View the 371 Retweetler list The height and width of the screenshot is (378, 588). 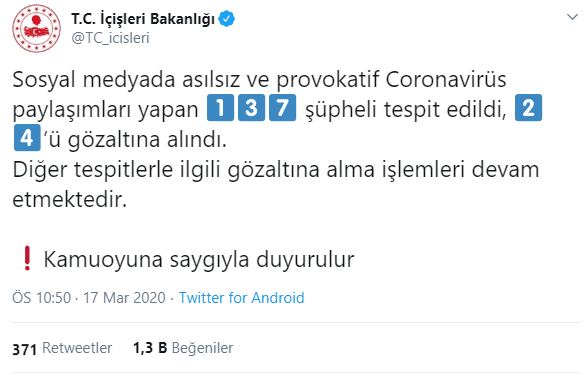click(x=62, y=348)
